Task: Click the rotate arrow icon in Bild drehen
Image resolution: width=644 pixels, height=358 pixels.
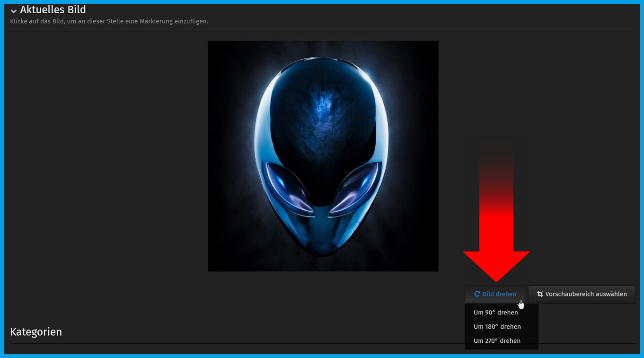Action: (x=477, y=294)
